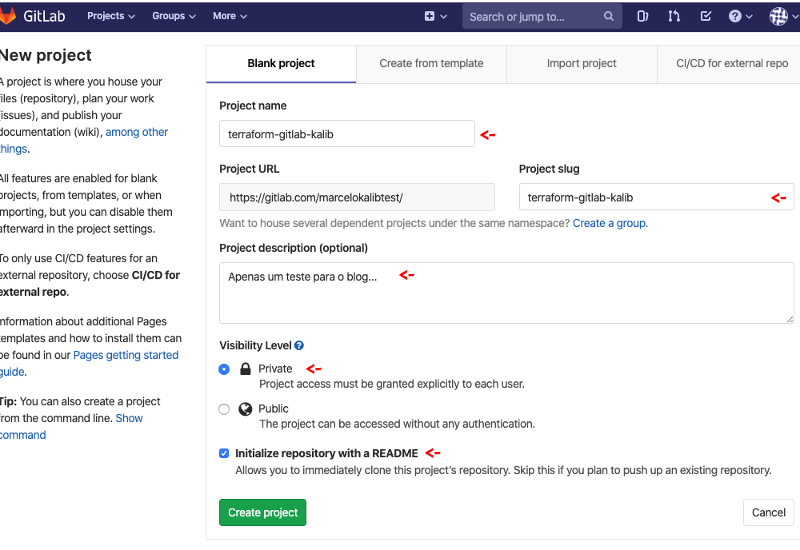Toggle Initialize repository with a README checkbox
The height and width of the screenshot is (550, 800).
coord(224,453)
